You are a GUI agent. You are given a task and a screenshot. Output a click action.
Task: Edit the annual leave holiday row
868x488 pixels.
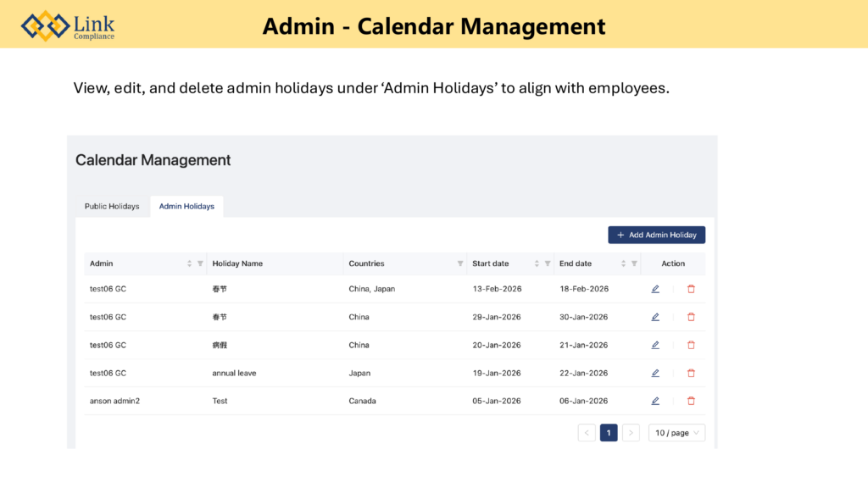pyautogui.click(x=655, y=373)
